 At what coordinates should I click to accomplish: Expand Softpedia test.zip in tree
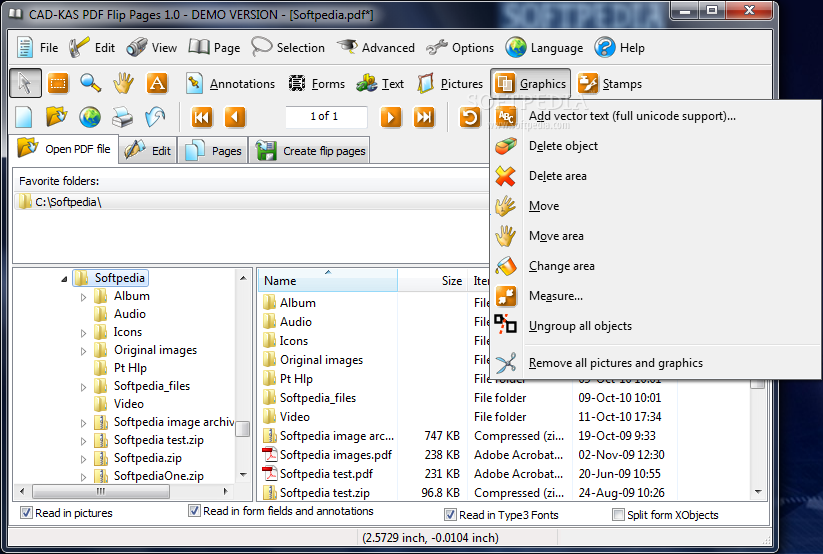point(83,441)
